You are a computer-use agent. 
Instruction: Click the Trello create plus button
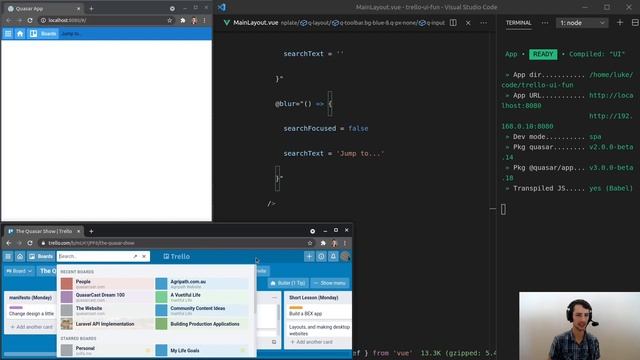click(309, 256)
